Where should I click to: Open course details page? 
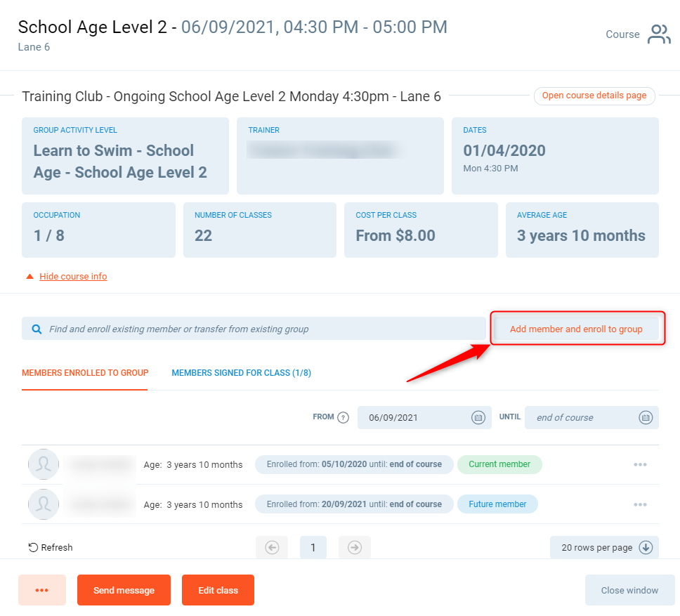(x=594, y=96)
